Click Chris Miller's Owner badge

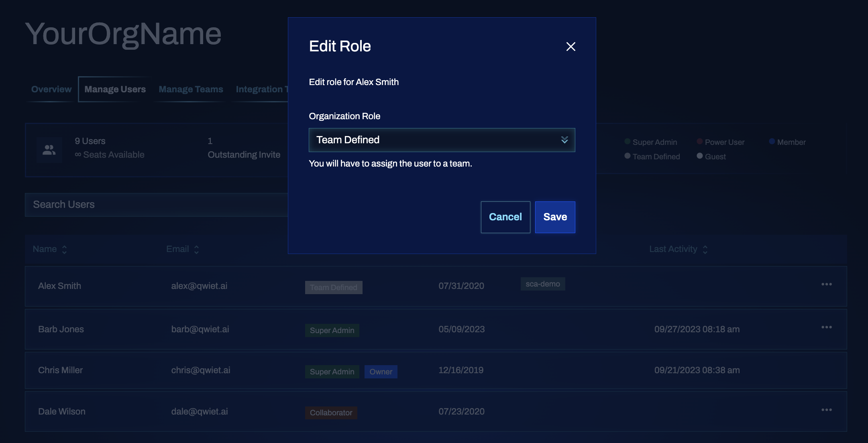[x=381, y=372]
